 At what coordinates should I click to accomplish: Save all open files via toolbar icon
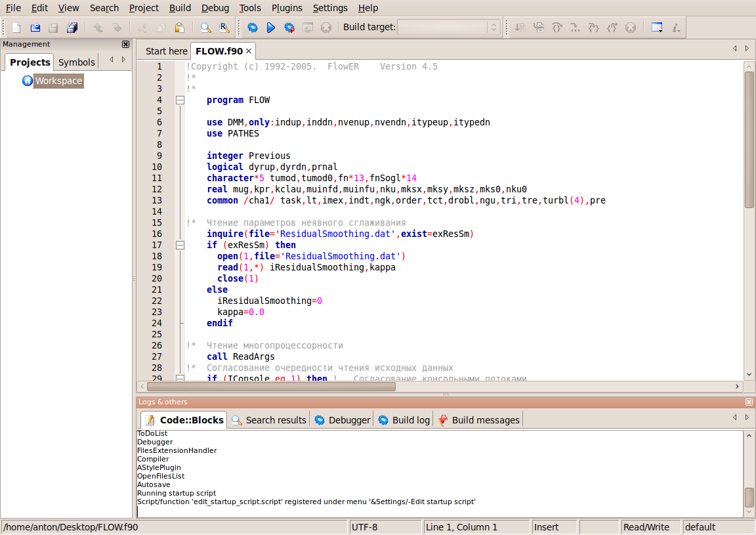pyautogui.click(x=72, y=28)
